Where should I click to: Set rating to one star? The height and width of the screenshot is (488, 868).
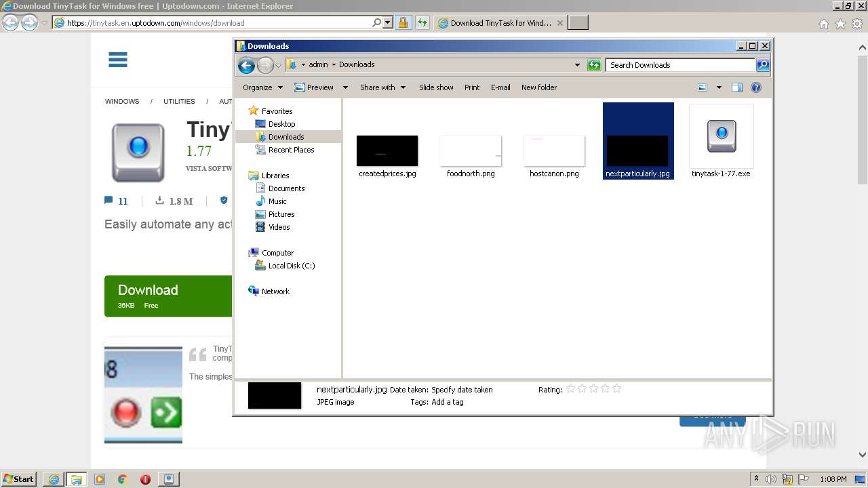570,389
